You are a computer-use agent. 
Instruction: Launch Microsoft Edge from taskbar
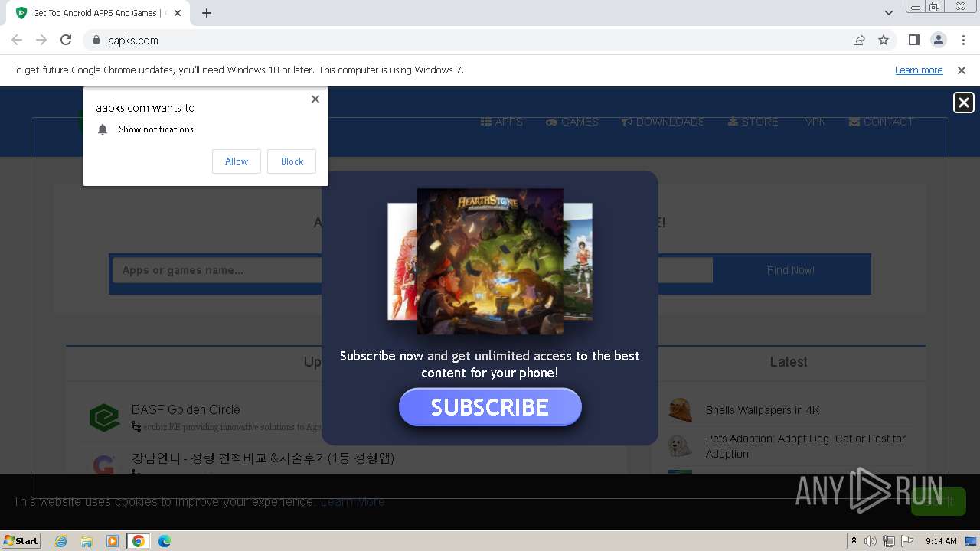click(x=165, y=540)
